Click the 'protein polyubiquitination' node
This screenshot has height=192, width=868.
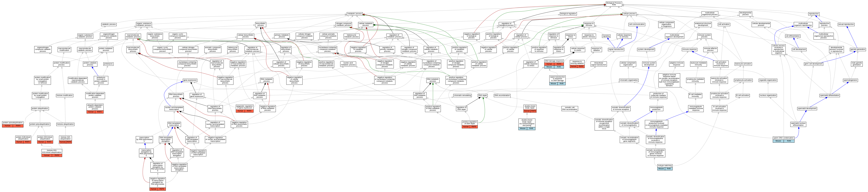coord(40,124)
